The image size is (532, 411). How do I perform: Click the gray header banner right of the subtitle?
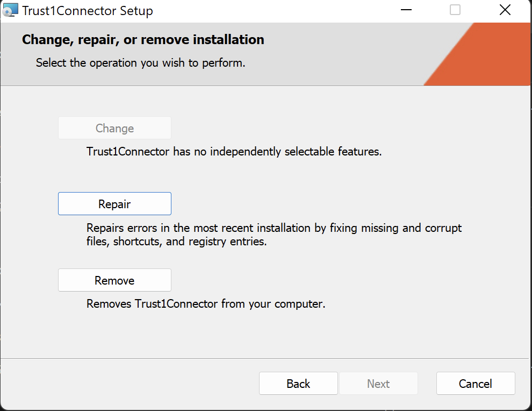333,63
